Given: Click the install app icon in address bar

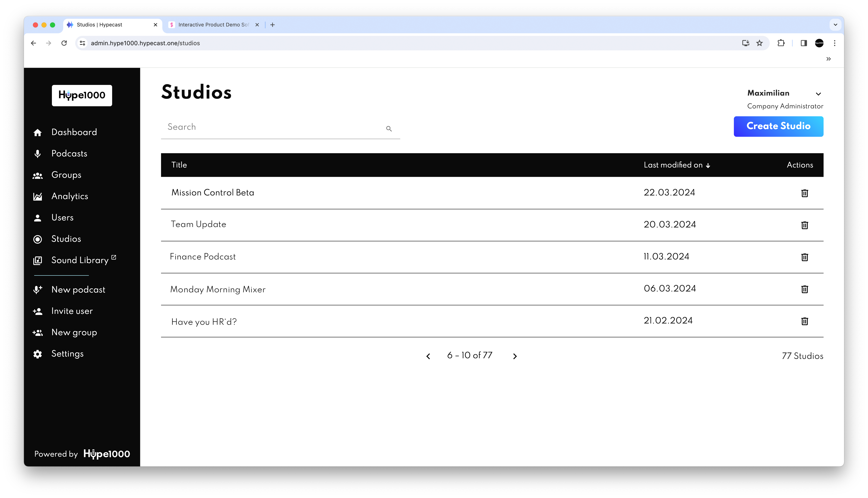Looking at the screenshot, I should pyautogui.click(x=745, y=43).
